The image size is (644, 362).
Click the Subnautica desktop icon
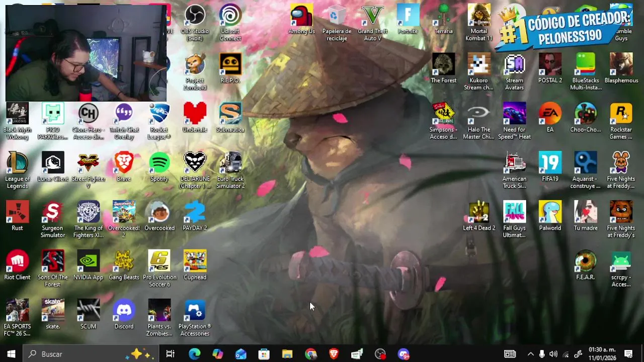(x=230, y=118)
